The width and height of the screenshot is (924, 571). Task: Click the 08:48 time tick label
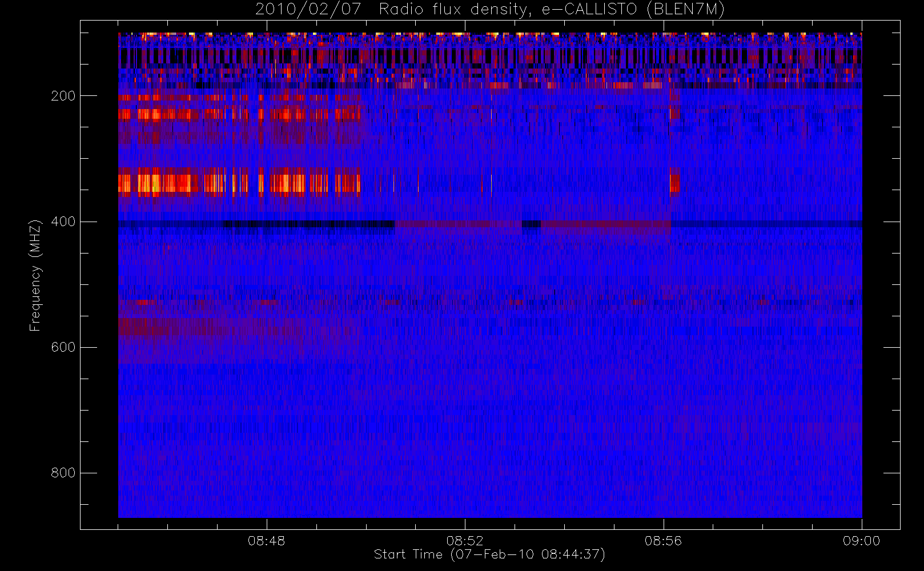pos(267,541)
